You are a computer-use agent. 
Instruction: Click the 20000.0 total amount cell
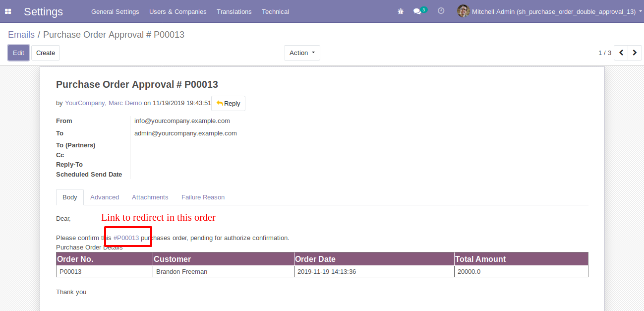pos(522,271)
